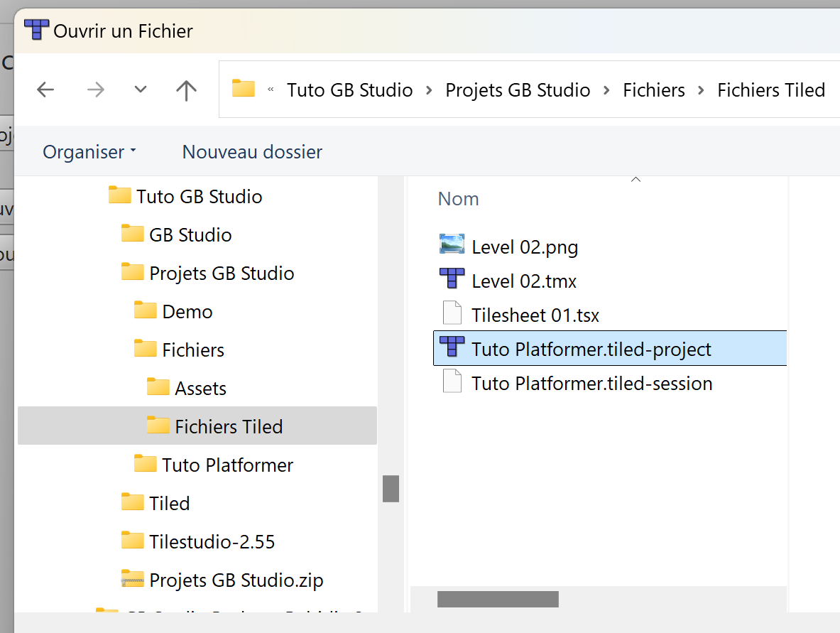
Task: Click the Fichiers breadcrumb segment
Action: tap(653, 90)
